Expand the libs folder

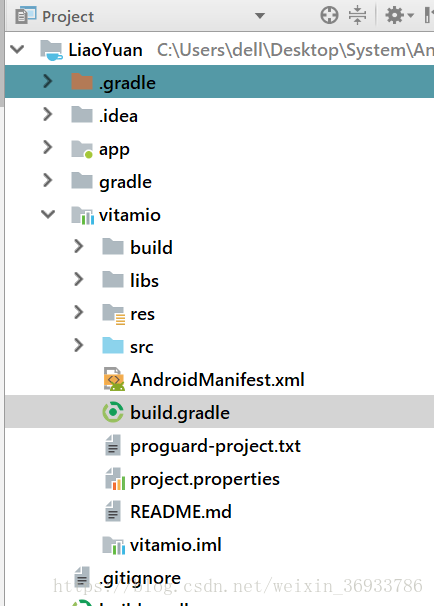click(78, 279)
